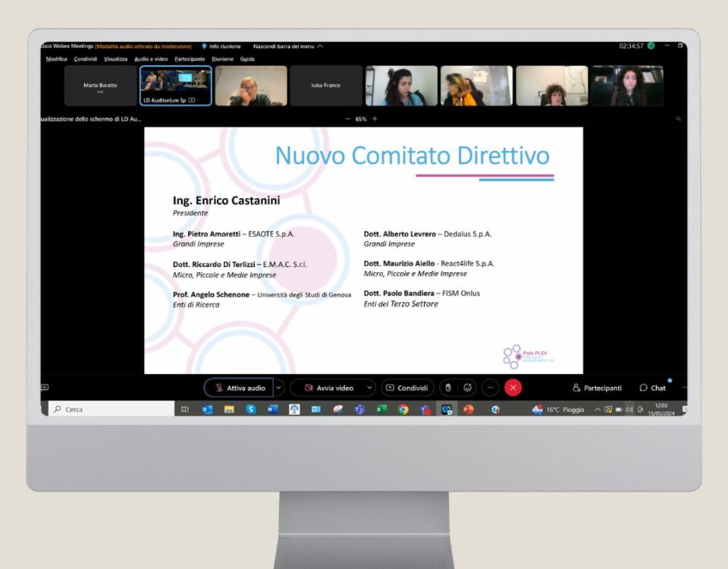This screenshot has height=569, width=728.
Task: Click the Prof. Angelo Schenone entry
Action: coord(262,299)
